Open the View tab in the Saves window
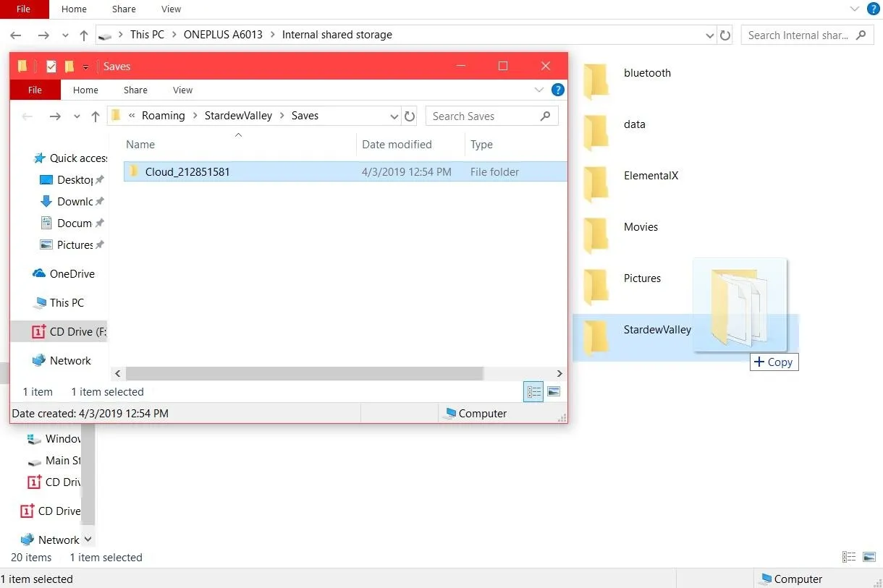The width and height of the screenshot is (883, 588). 183,90
